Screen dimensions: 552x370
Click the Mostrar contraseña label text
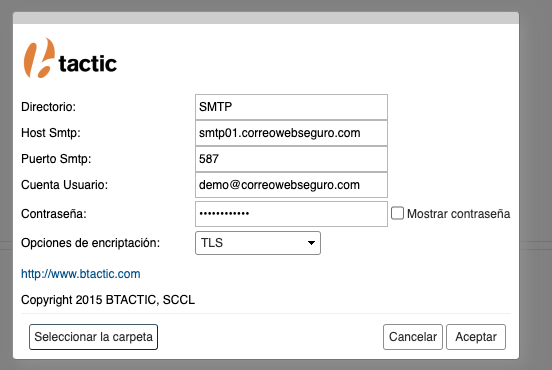point(458,214)
